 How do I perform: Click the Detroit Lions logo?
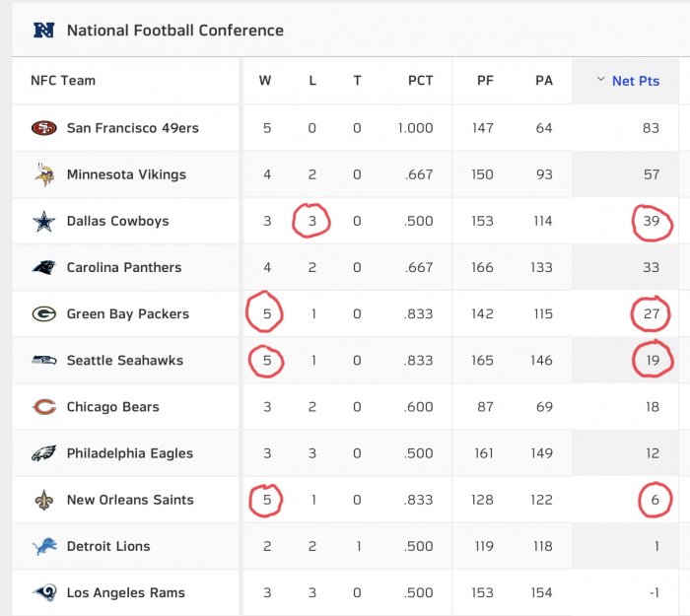point(44,546)
